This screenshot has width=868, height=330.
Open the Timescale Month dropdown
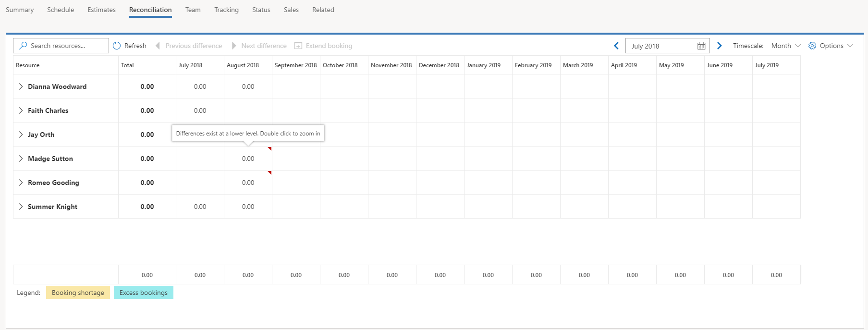786,46
